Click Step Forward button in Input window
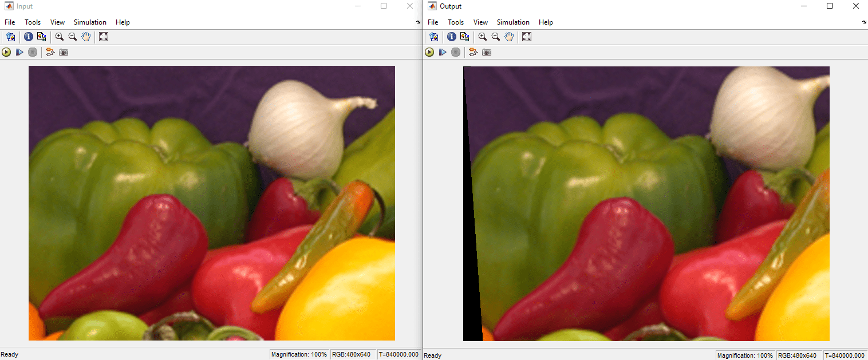868x360 pixels. pyautogui.click(x=19, y=52)
